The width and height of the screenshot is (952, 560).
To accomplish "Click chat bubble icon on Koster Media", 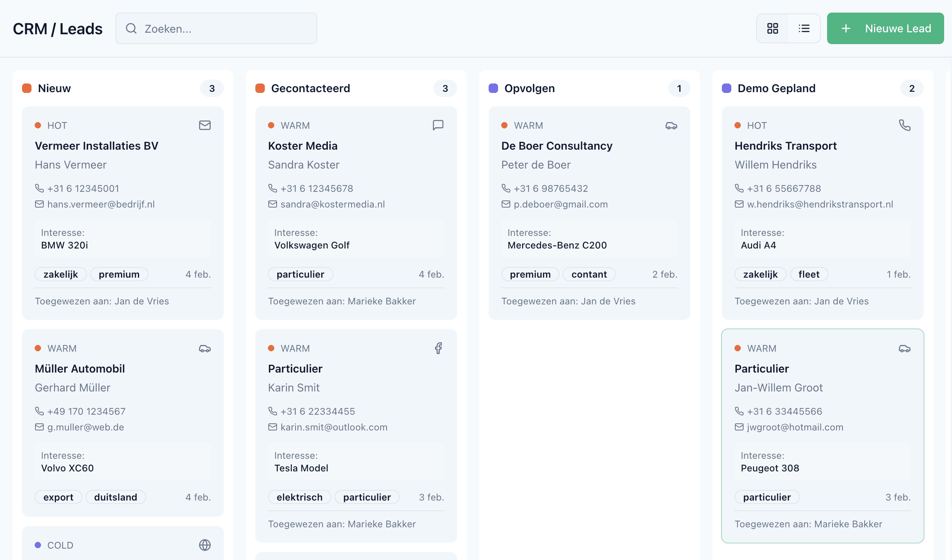I will point(438,125).
